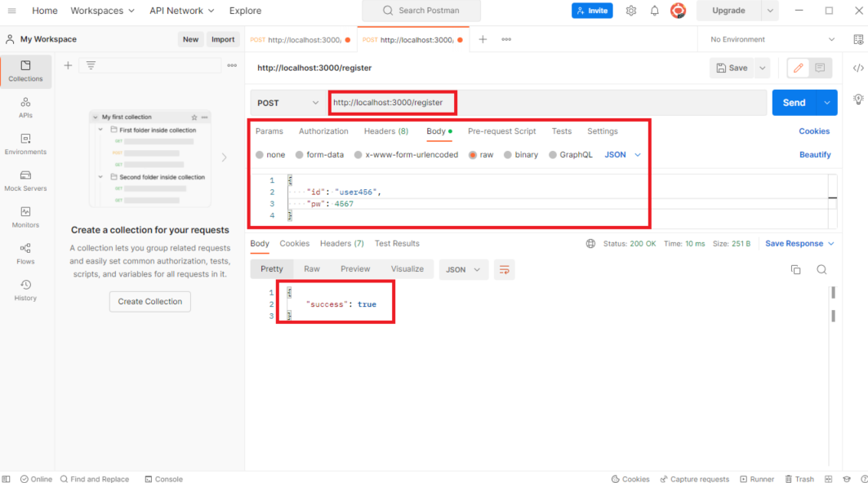This screenshot has width=868, height=483.
Task: Copy the response body to clipboard
Action: pos(795,269)
